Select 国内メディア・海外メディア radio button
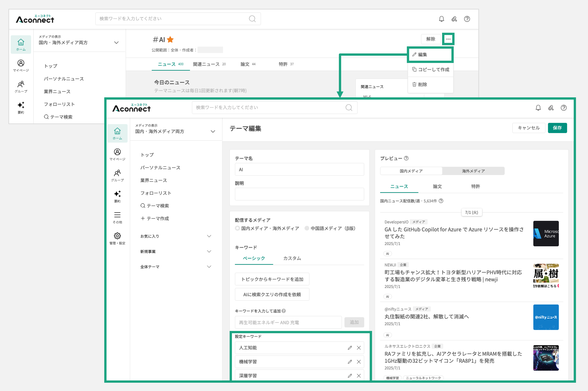588x391 pixels. (x=237, y=228)
